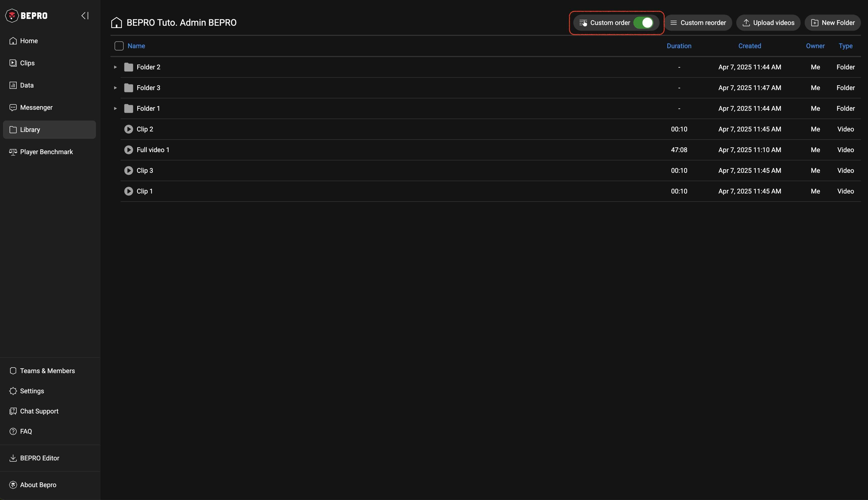Click the Upload videos button
The width and height of the screenshot is (868, 500).
pyautogui.click(x=768, y=23)
